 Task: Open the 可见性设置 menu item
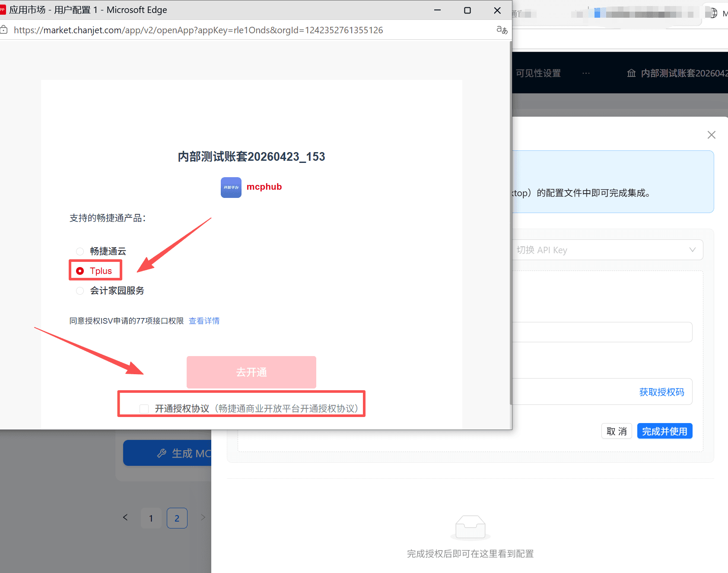click(x=538, y=73)
